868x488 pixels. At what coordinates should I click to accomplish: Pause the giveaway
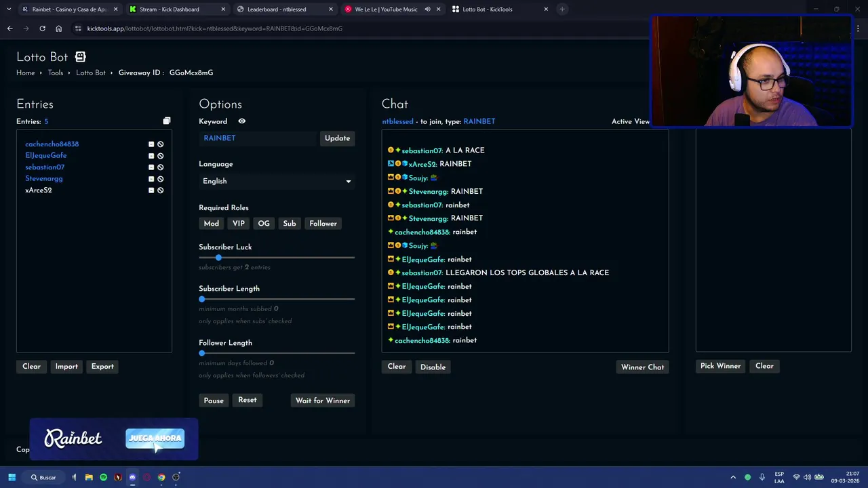(214, 401)
